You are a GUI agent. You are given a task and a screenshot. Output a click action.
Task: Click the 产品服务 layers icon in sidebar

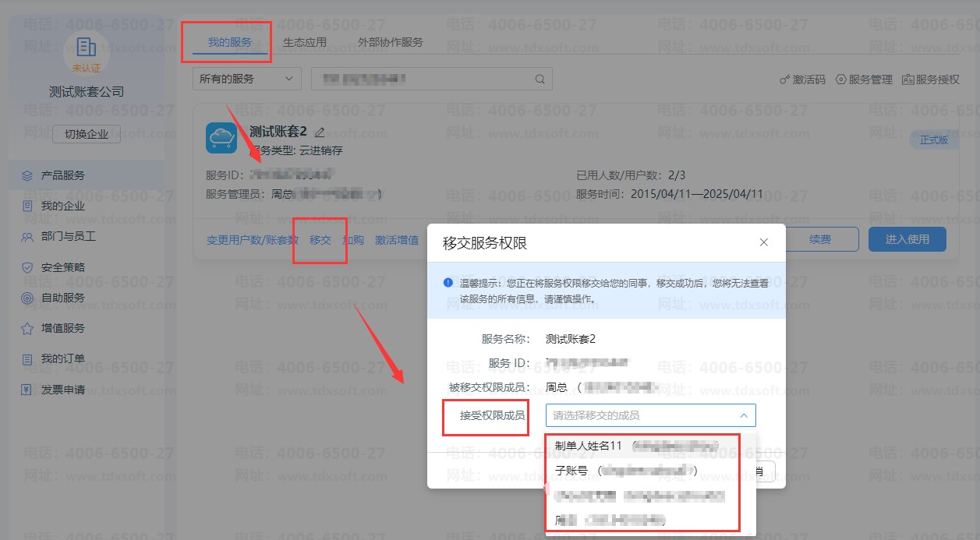click(x=27, y=175)
